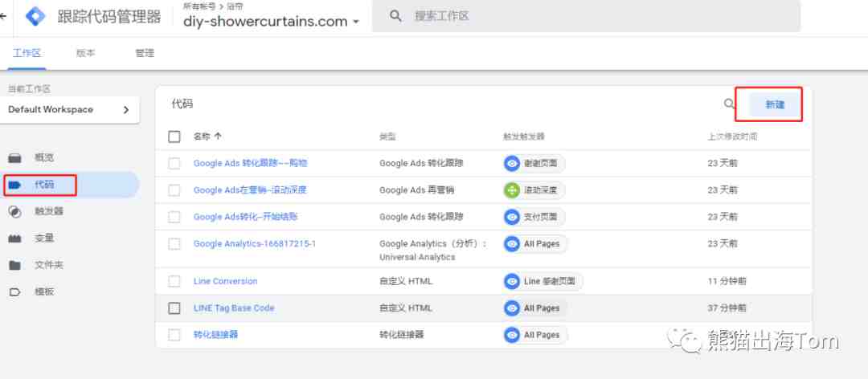Open the Google Ads 转化 开始结账 tag link
The height and width of the screenshot is (379, 868).
point(245,217)
